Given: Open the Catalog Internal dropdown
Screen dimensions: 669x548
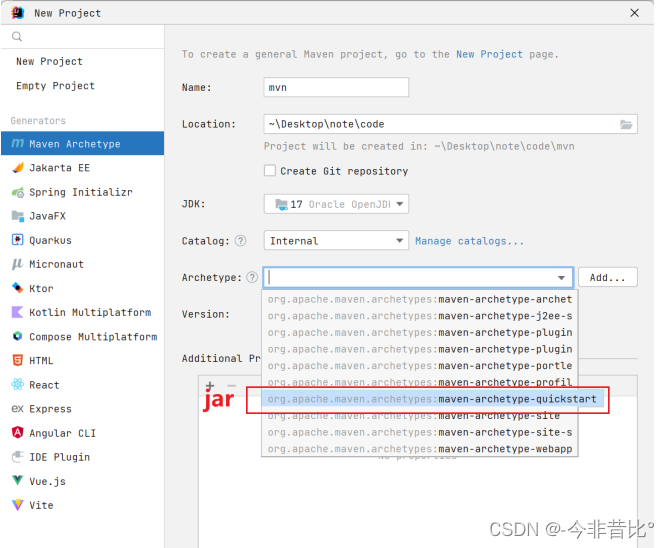Looking at the screenshot, I should pyautogui.click(x=336, y=241).
